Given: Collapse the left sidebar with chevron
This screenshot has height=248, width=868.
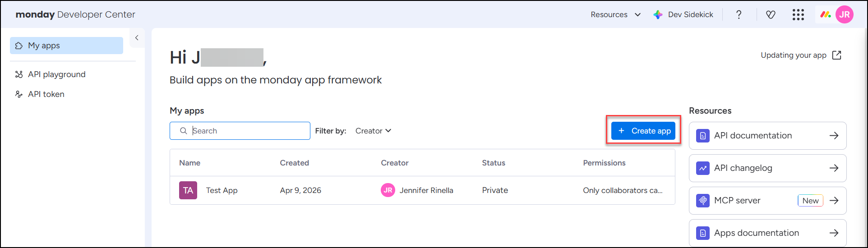Looking at the screenshot, I should click(x=137, y=38).
